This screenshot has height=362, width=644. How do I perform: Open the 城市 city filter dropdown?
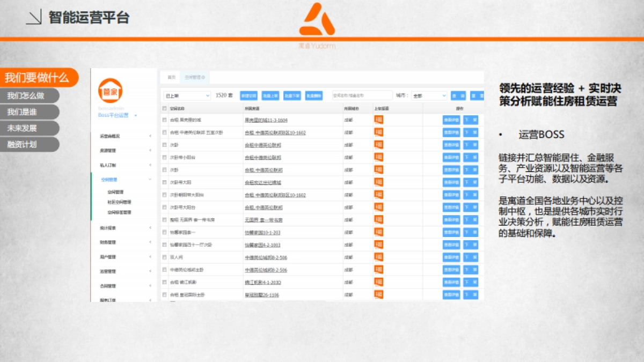tap(429, 95)
